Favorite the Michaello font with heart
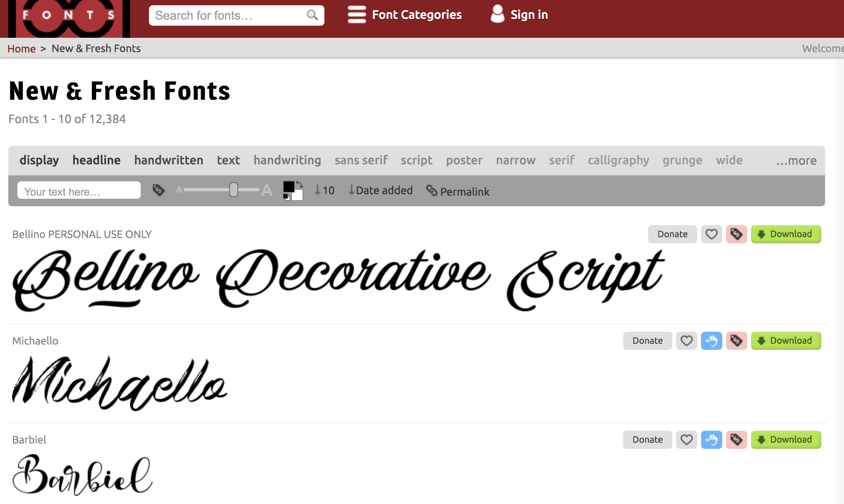This screenshot has width=844, height=504. coord(686,341)
